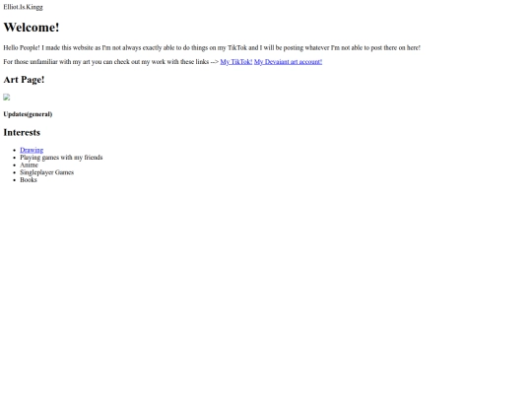Click the "For those unfamiliar" sentence start

click(x=31, y=62)
